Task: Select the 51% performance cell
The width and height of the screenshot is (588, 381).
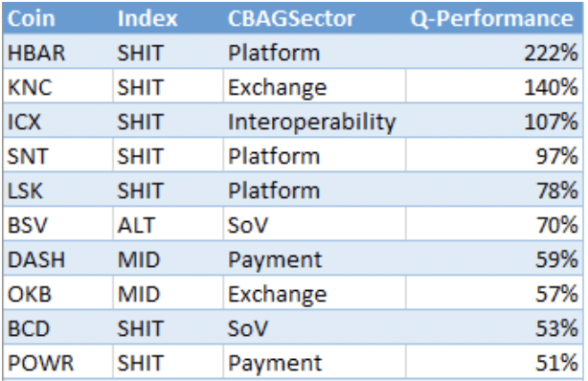Action: point(494,362)
